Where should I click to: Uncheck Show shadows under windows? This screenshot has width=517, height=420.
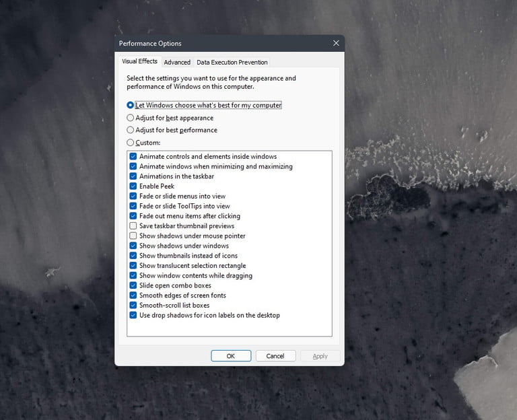133,246
